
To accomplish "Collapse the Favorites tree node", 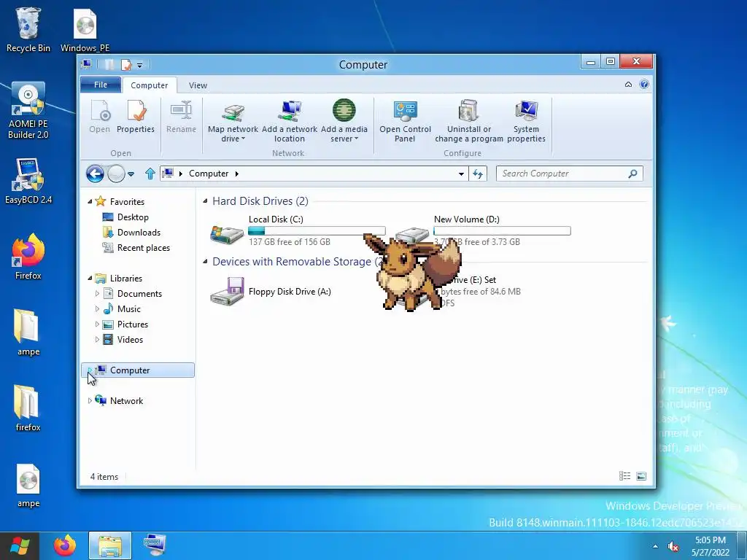I will [x=90, y=201].
